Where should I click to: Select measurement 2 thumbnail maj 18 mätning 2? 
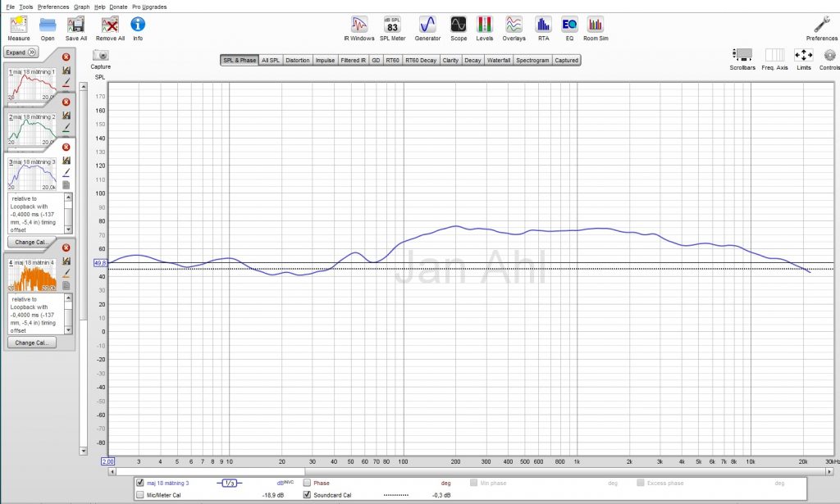pos(32,129)
